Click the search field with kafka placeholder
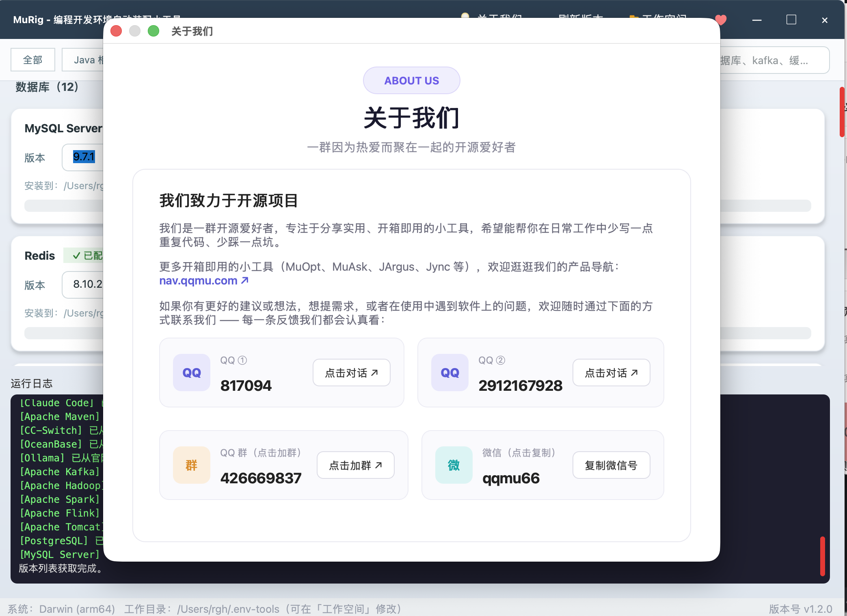Screen dimensions: 847x616 (775, 60)
